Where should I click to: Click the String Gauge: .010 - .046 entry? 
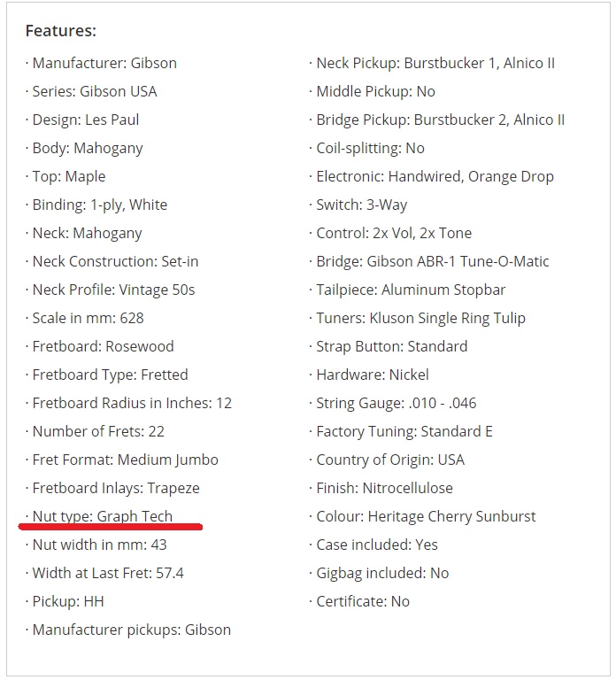coord(393,404)
